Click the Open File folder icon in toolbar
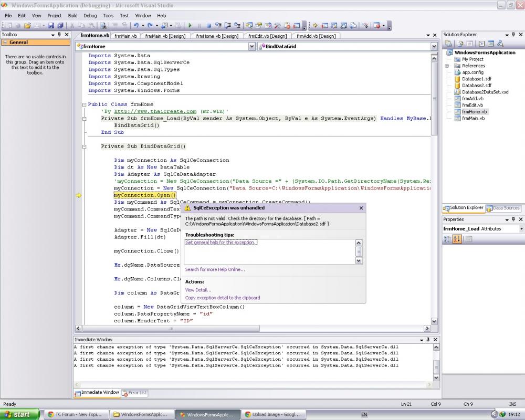This screenshot has height=420, width=525. pyautogui.click(x=27, y=25)
